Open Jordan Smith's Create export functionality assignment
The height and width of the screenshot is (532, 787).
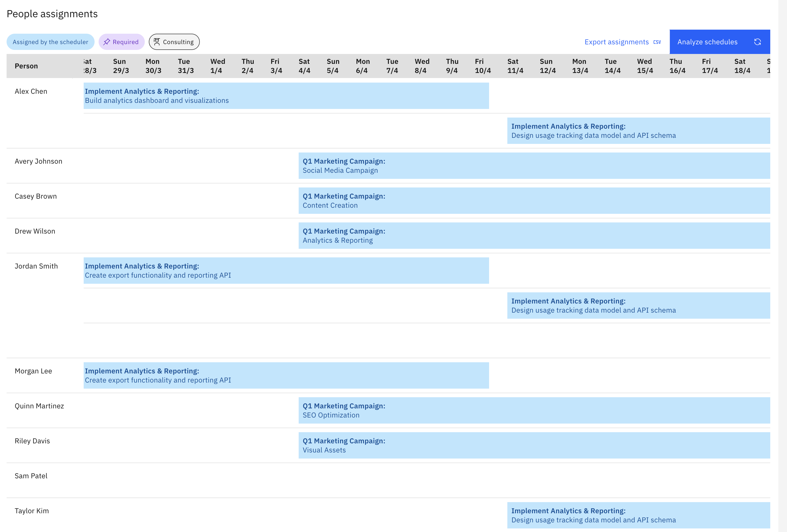(286, 270)
